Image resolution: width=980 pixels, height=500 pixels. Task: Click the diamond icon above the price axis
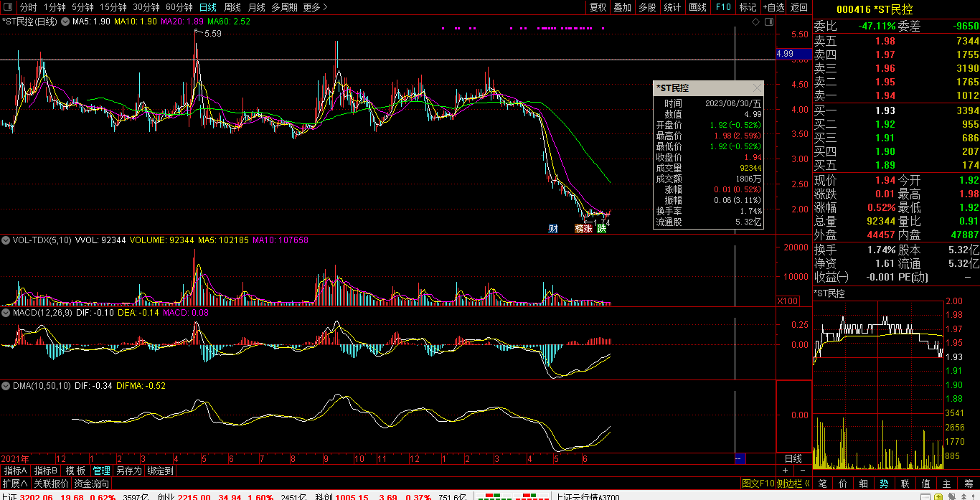click(755, 22)
